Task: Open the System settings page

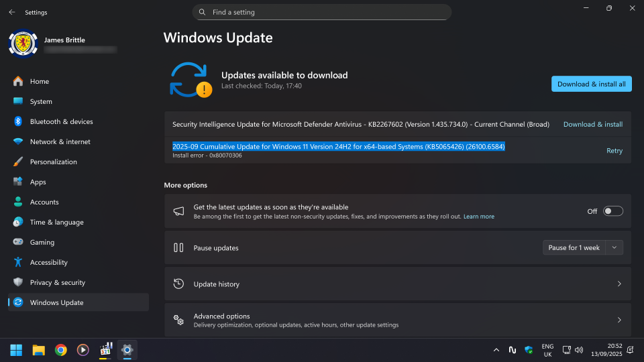Action: [78, 101]
